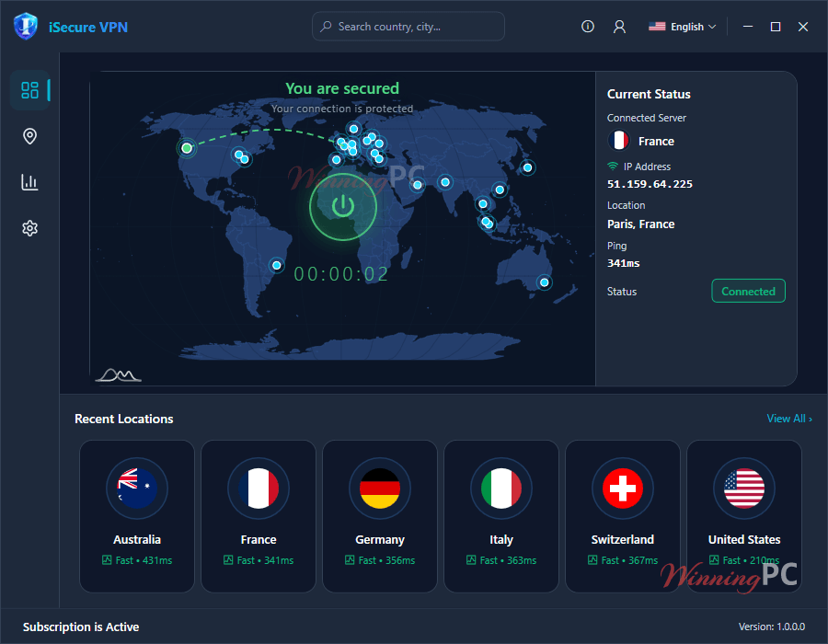Click the Search country, city field
The image size is (828, 644).
click(x=408, y=27)
